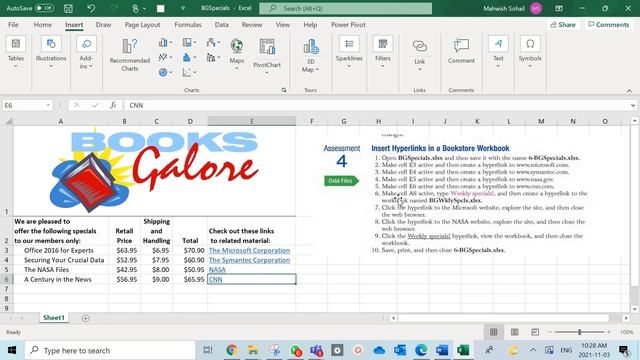Insert a pie or doughnut chart
Image resolution: width=640 pixels, height=360 pixels.
pyautogui.click(x=165, y=72)
